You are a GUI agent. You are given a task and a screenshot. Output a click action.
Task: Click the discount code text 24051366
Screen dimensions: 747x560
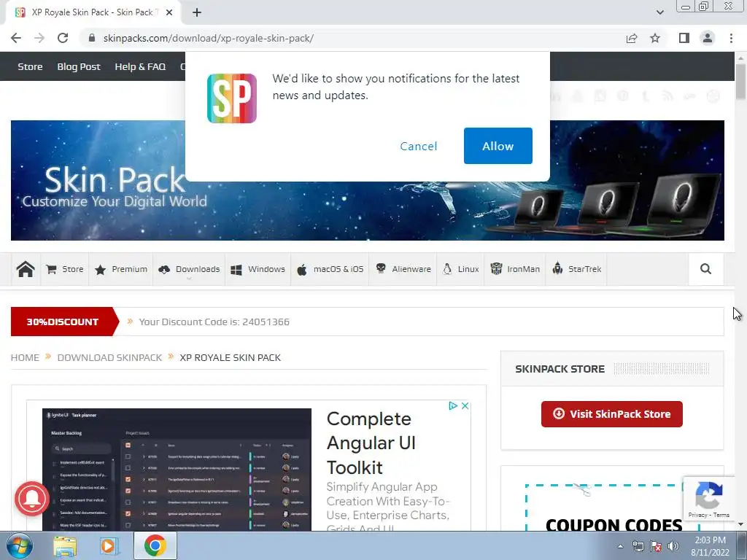point(266,322)
